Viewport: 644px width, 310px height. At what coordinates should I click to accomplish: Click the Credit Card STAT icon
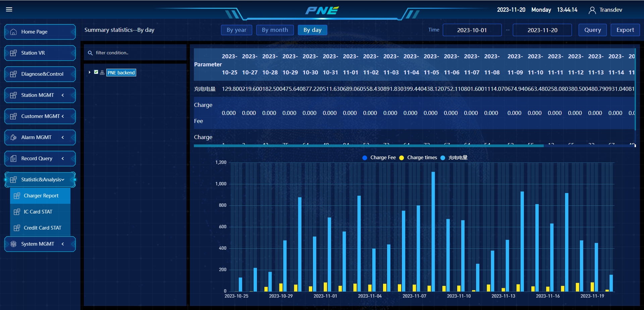click(17, 228)
